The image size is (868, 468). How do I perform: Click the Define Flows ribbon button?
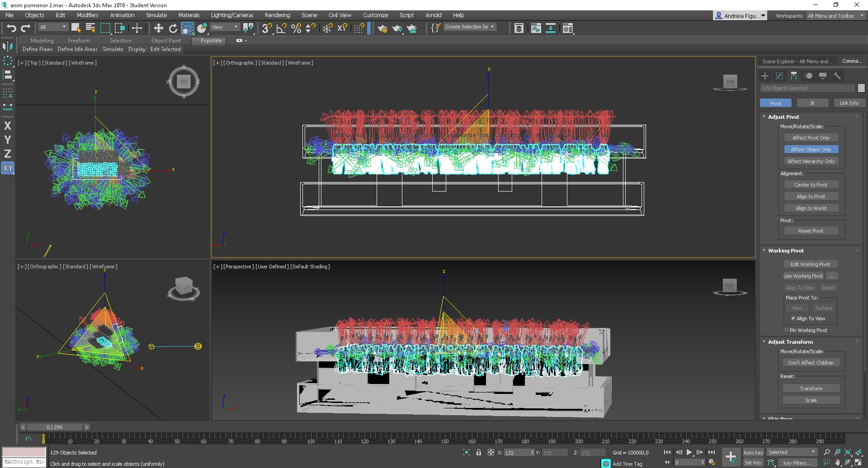[38, 49]
